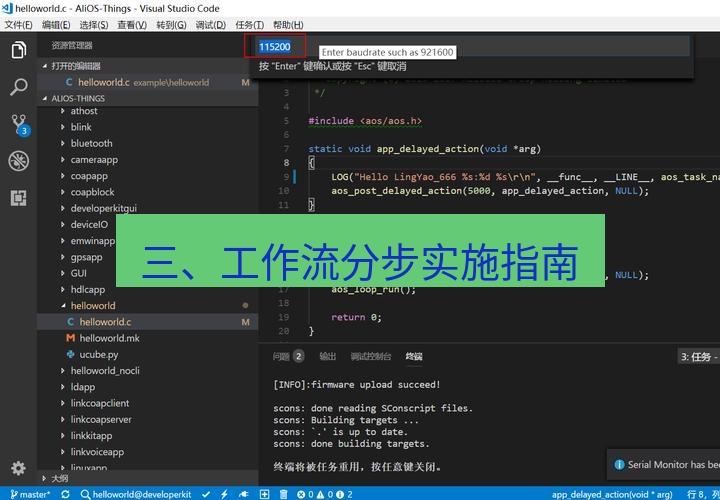Click the info icon in Serial Monitor notification
Screen dimensions: 720x500
(619, 465)
